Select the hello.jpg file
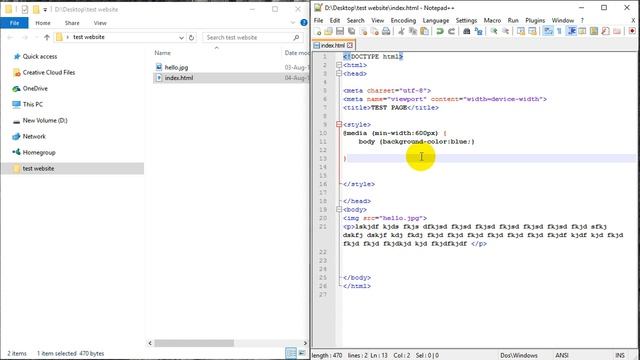Screen dimensions: 640x360 click(x=176, y=67)
